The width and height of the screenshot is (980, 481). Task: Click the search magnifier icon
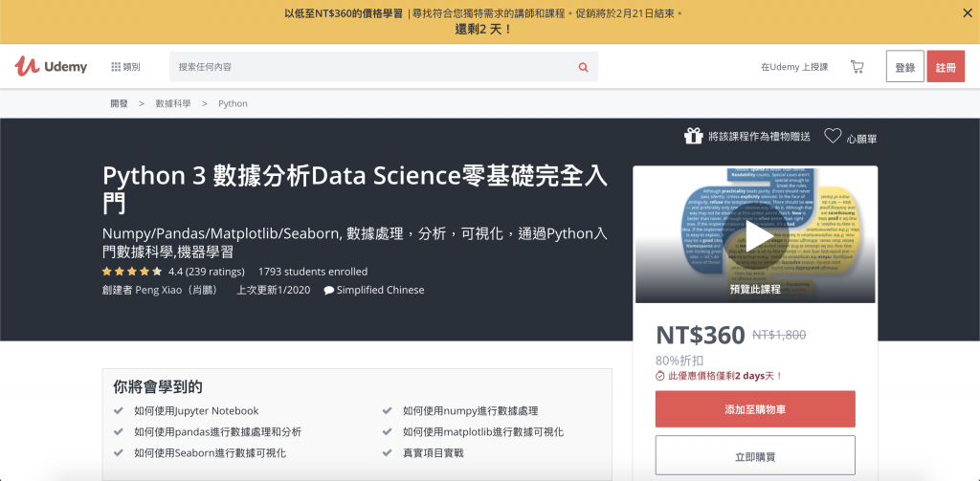tap(583, 67)
